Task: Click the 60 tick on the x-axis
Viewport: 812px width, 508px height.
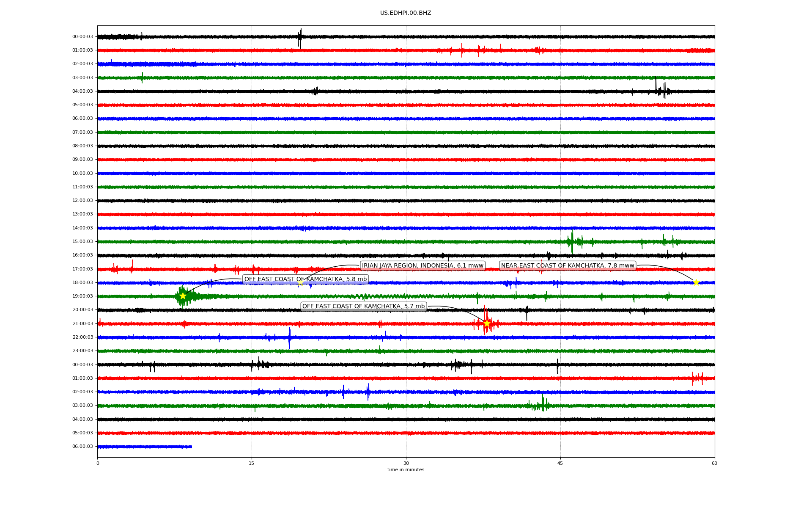Action: pos(714,463)
